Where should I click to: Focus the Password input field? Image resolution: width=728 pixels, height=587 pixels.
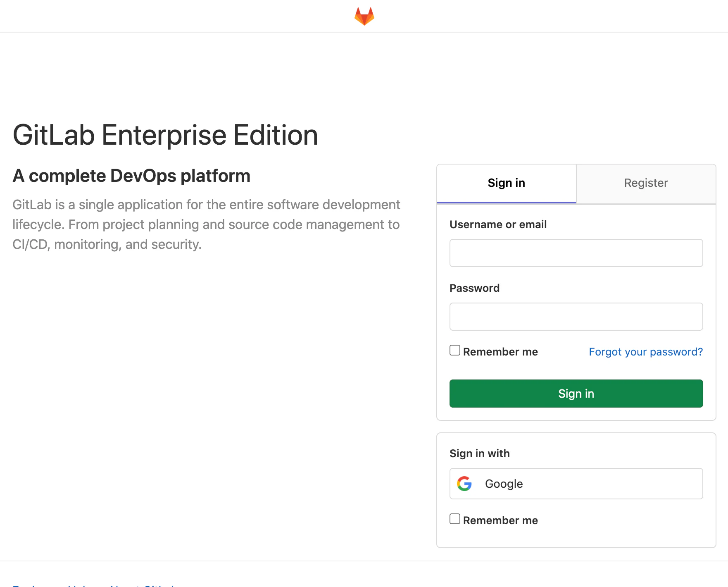click(x=576, y=317)
